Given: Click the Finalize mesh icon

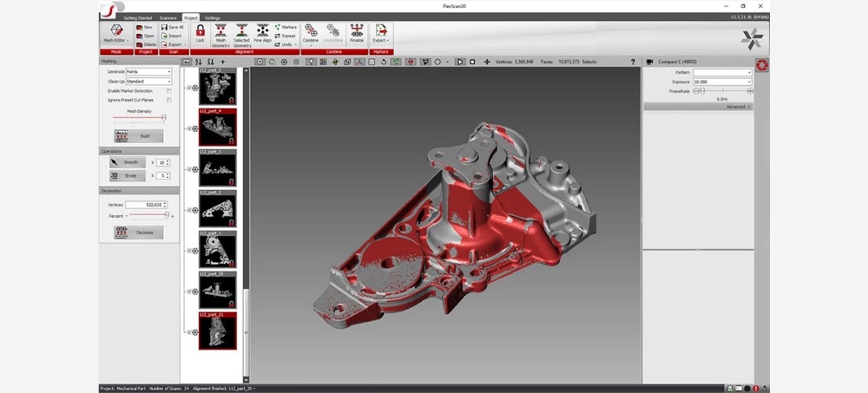Looking at the screenshot, I should (x=357, y=34).
